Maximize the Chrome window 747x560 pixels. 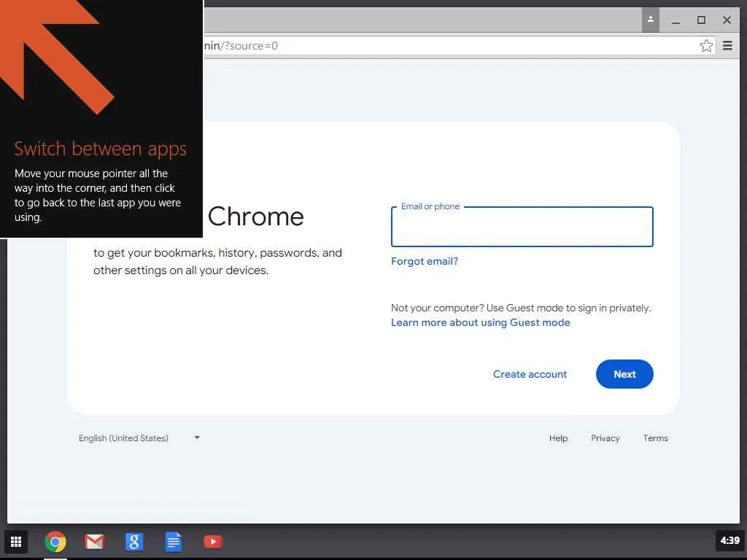coord(701,20)
